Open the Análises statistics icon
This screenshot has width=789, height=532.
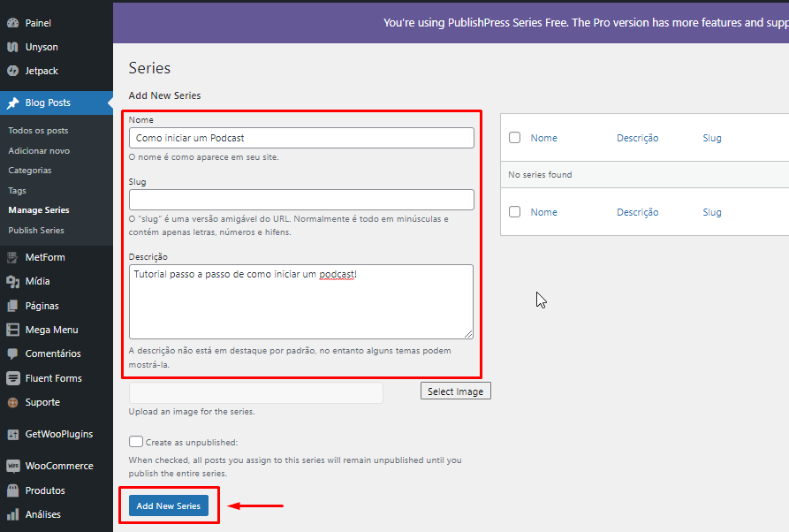coord(15,513)
